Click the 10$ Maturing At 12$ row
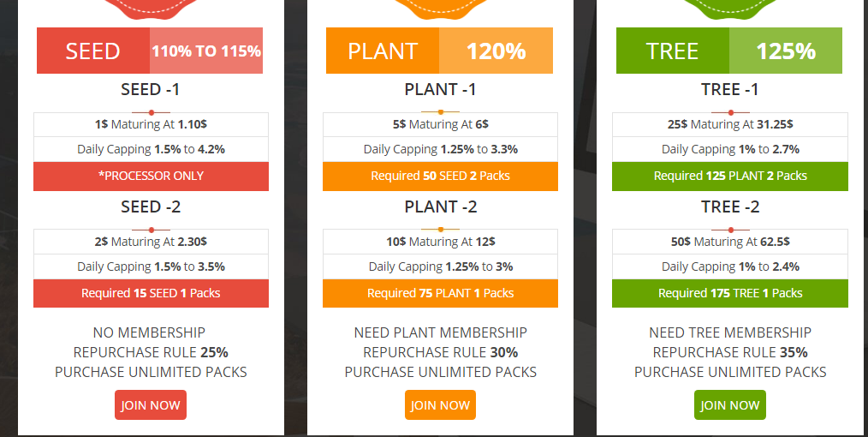 pyautogui.click(x=441, y=242)
